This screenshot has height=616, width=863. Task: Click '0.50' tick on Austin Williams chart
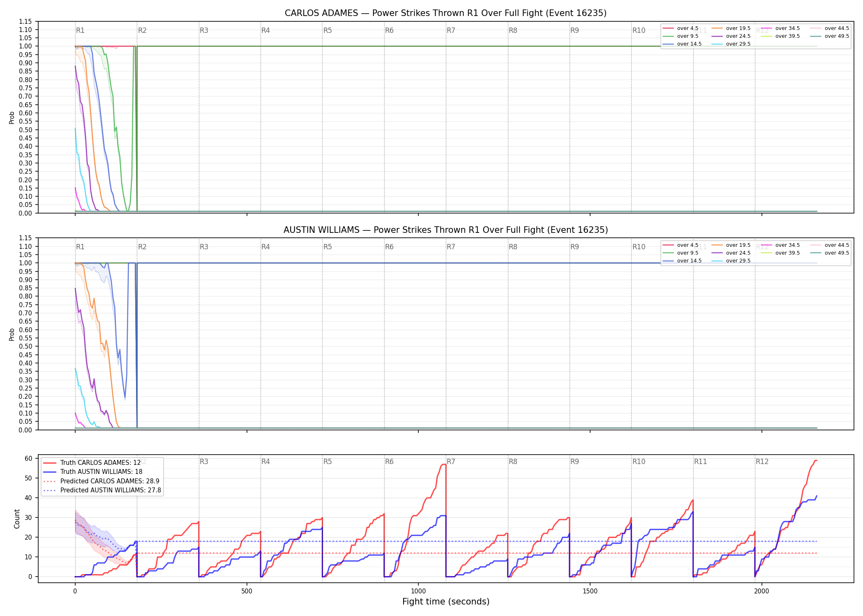coord(25,346)
